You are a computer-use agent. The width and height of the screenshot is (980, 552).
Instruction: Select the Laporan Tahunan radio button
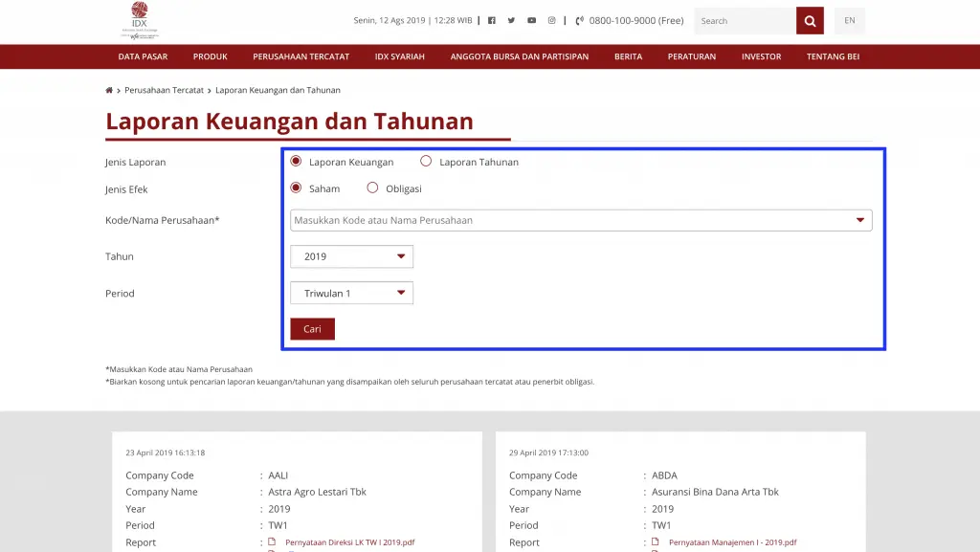(426, 162)
